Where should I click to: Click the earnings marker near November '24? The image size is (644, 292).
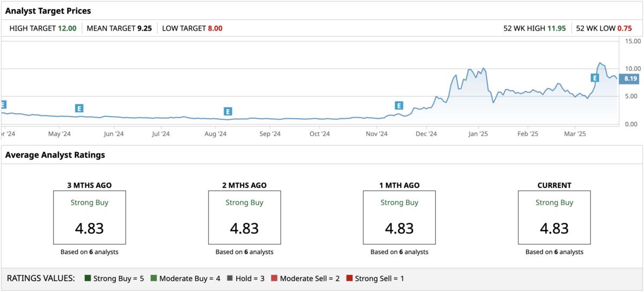point(398,106)
